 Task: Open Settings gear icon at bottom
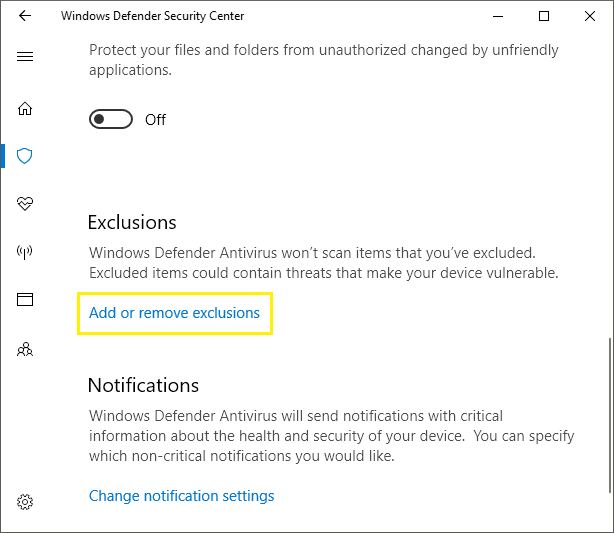coord(25,502)
